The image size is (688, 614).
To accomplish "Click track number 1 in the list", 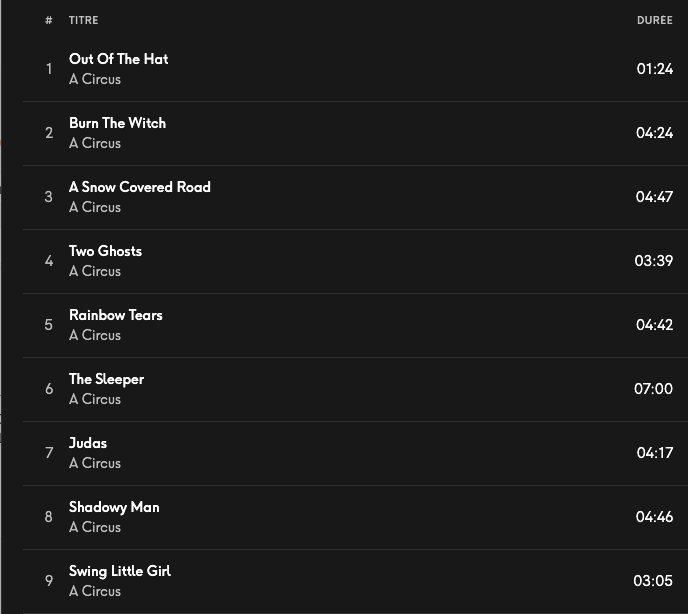I will [x=49, y=69].
